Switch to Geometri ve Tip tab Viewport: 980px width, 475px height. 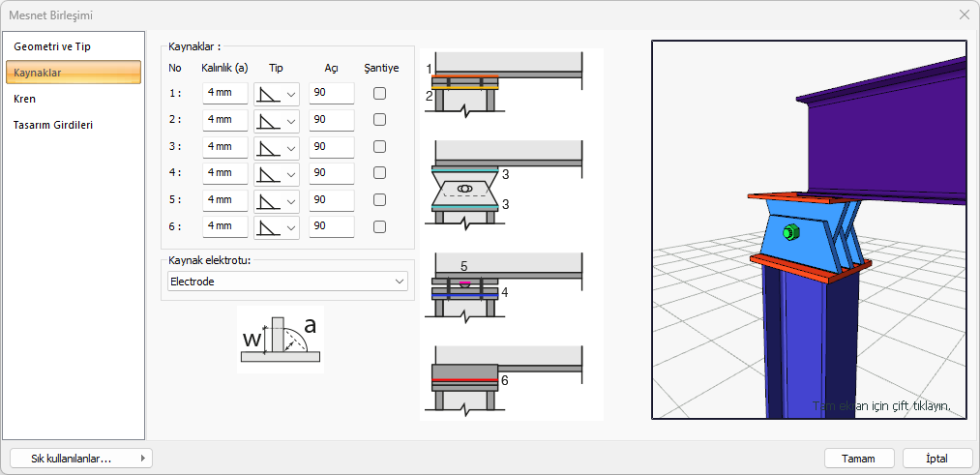point(52,46)
